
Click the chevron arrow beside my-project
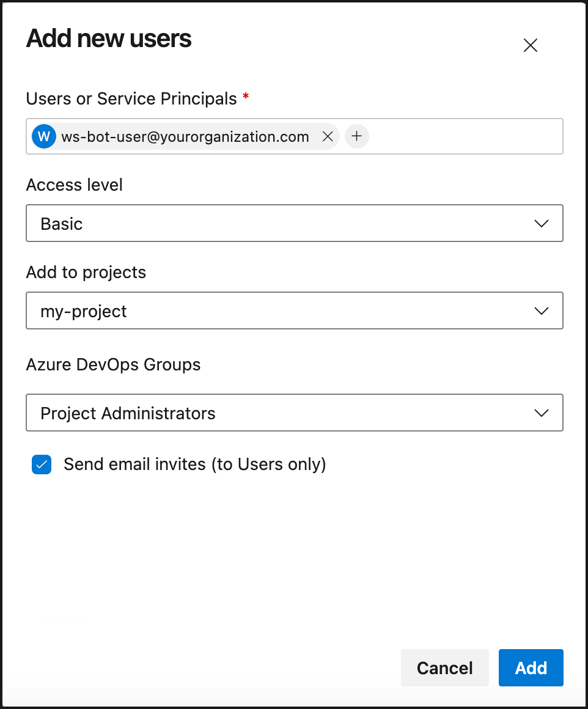pos(541,311)
